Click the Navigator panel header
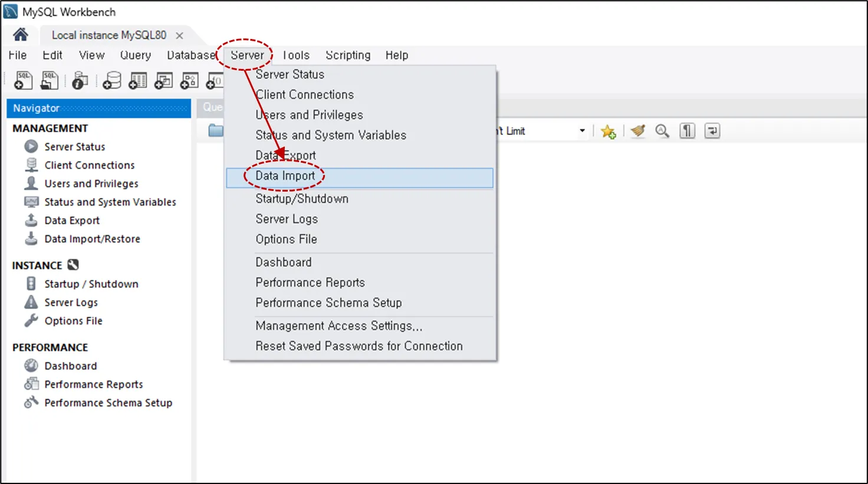 pyautogui.click(x=98, y=108)
